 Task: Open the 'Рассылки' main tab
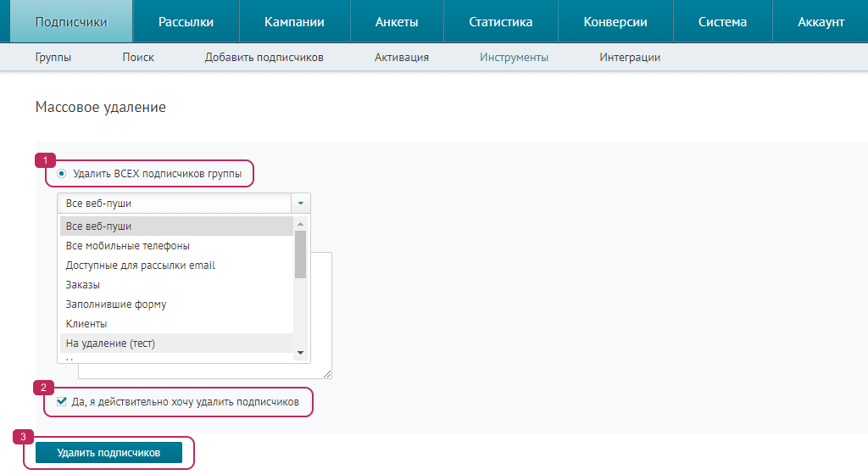pos(186,22)
